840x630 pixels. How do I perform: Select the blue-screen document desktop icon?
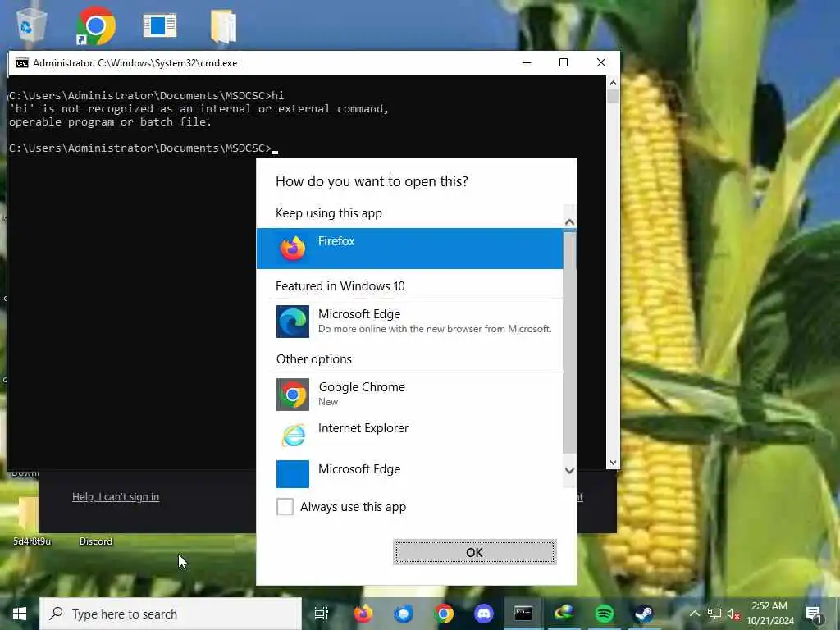click(x=160, y=25)
